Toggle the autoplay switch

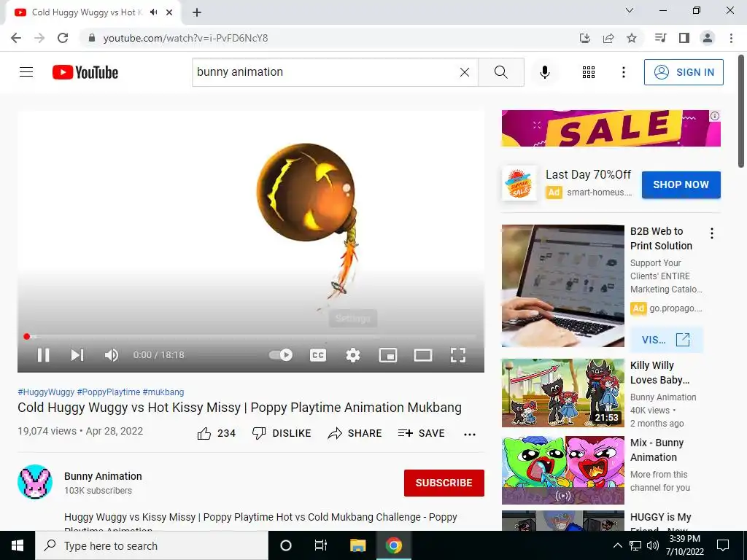tap(281, 355)
